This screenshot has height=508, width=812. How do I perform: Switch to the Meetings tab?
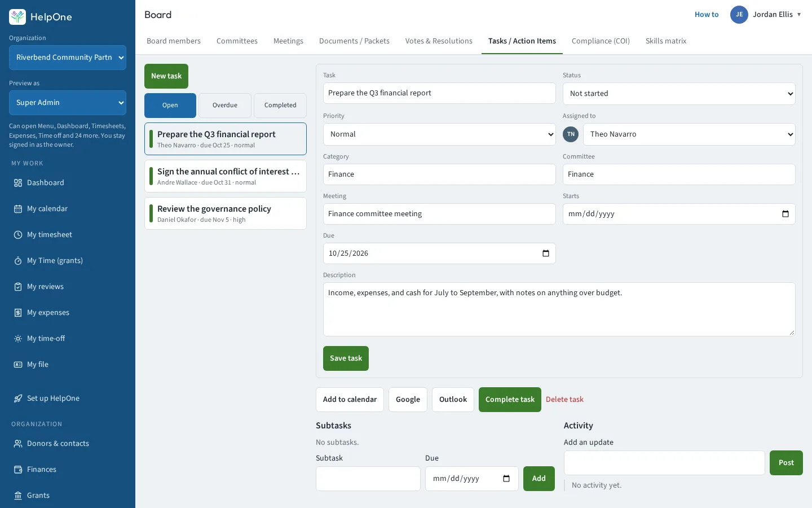click(288, 41)
